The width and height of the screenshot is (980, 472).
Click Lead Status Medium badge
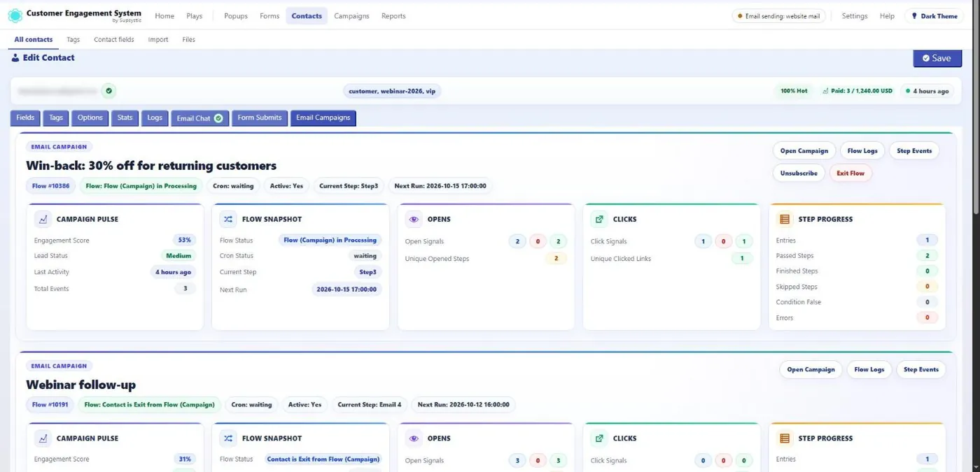(x=178, y=256)
